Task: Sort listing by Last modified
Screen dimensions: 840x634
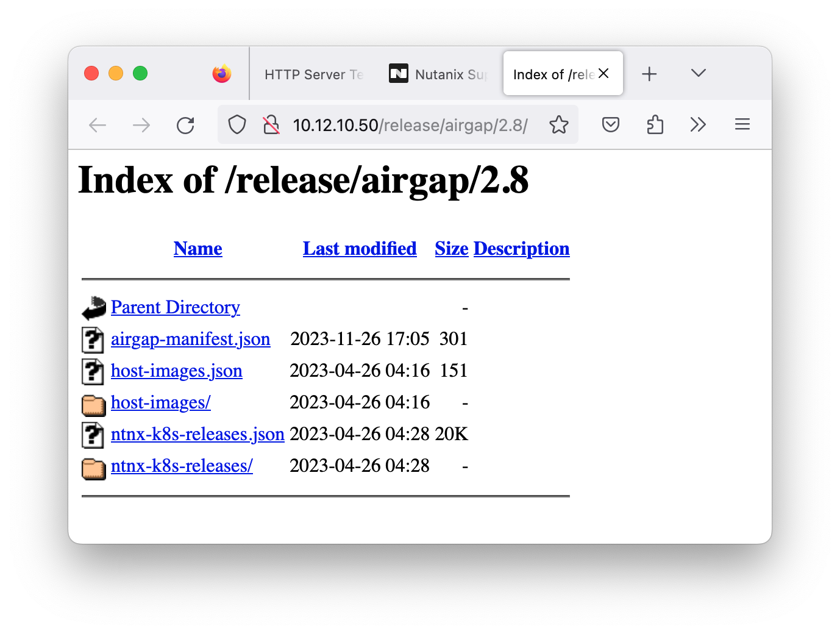Action: [360, 249]
